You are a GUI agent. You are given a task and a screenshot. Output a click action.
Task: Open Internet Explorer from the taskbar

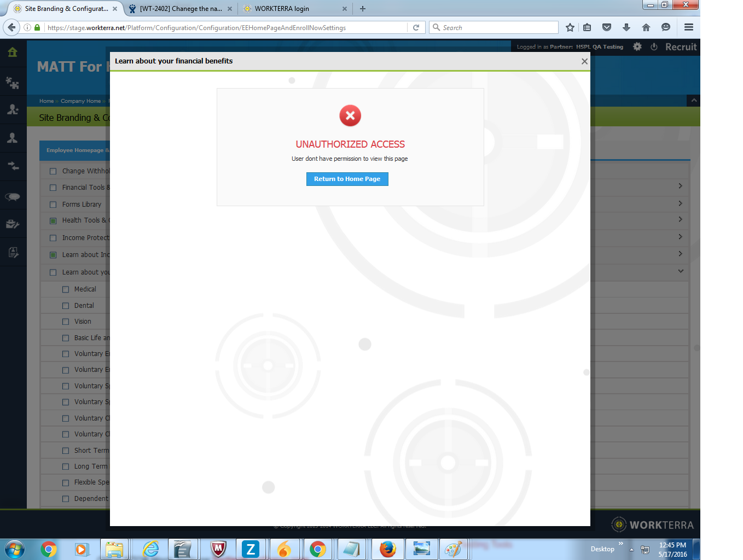click(x=150, y=549)
